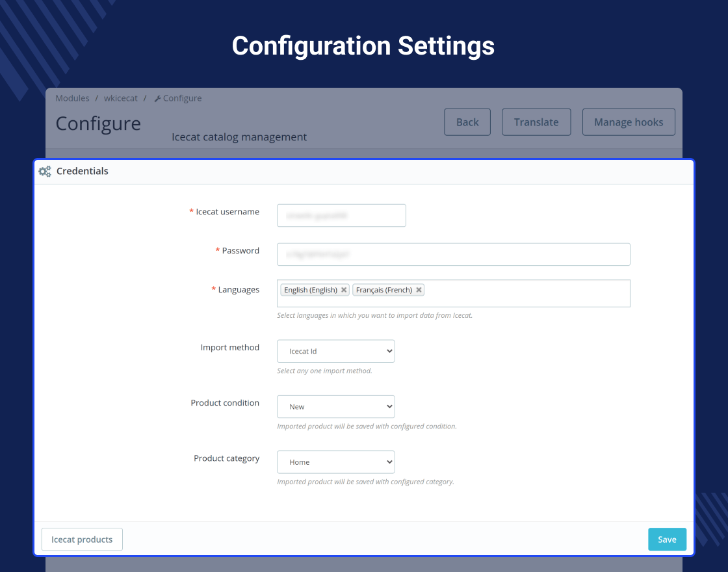This screenshot has height=572, width=728.
Task: Open the Product condition dropdown
Action: pos(335,407)
